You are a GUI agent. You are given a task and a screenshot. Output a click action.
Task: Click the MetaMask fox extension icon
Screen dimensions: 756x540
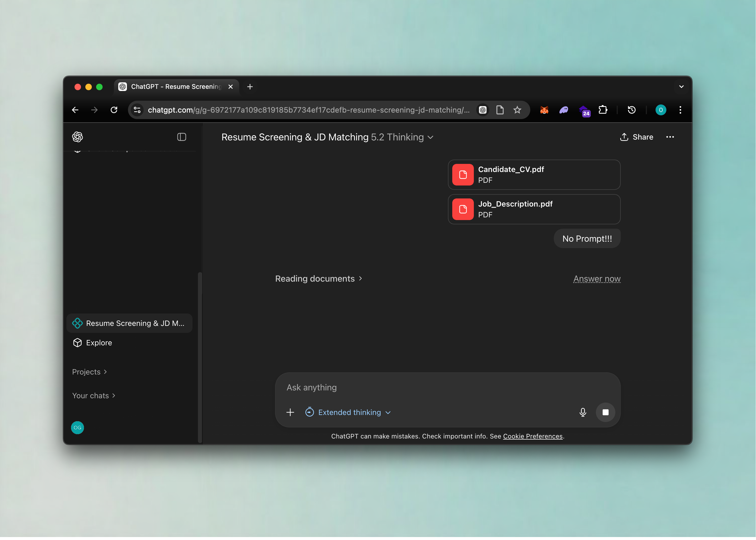coord(544,110)
